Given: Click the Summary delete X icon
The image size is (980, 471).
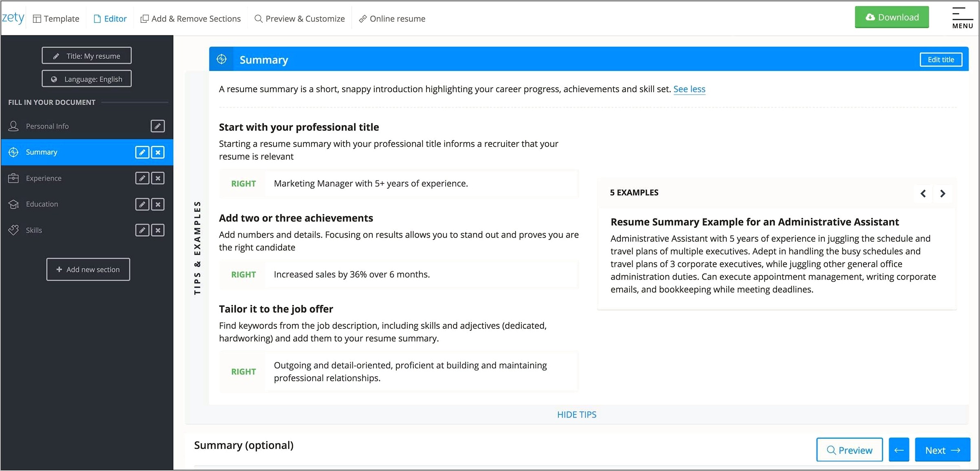Looking at the screenshot, I should click(x=159, y=152).
